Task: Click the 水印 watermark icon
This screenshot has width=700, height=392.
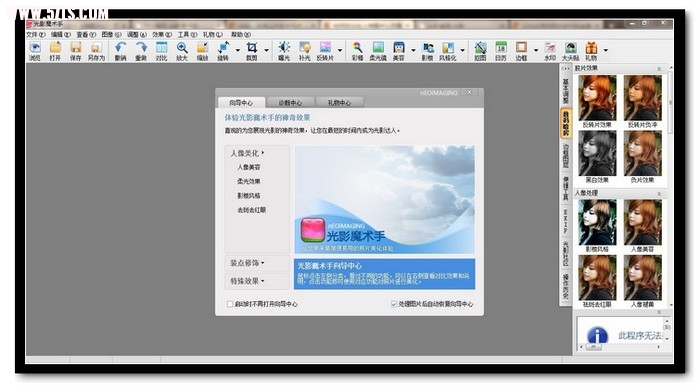Action: pyautogui.click(x=550, y=47)
